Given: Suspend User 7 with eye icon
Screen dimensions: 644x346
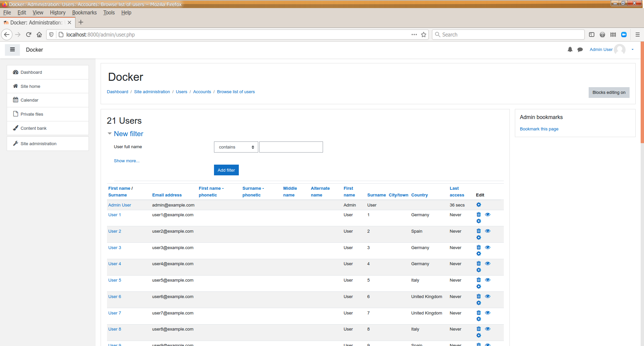Looking at the screenshot, I should pyautogui.click(x=488, y=313).
